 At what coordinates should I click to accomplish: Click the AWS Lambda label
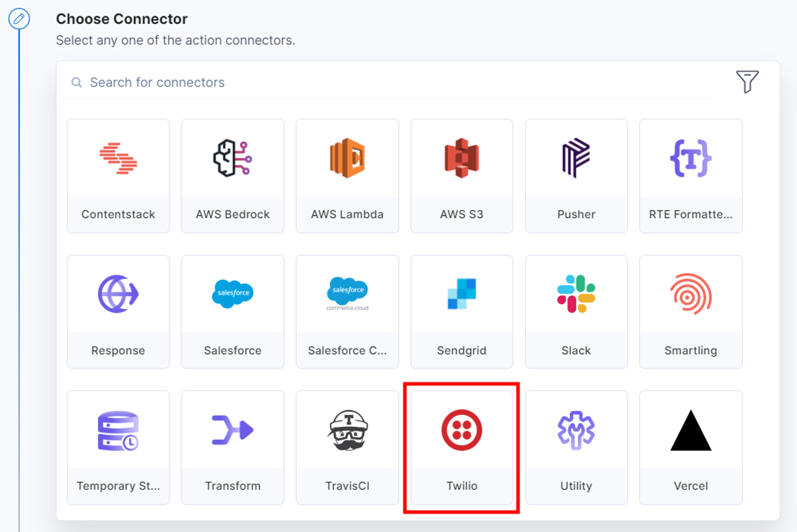pos(347,214)
